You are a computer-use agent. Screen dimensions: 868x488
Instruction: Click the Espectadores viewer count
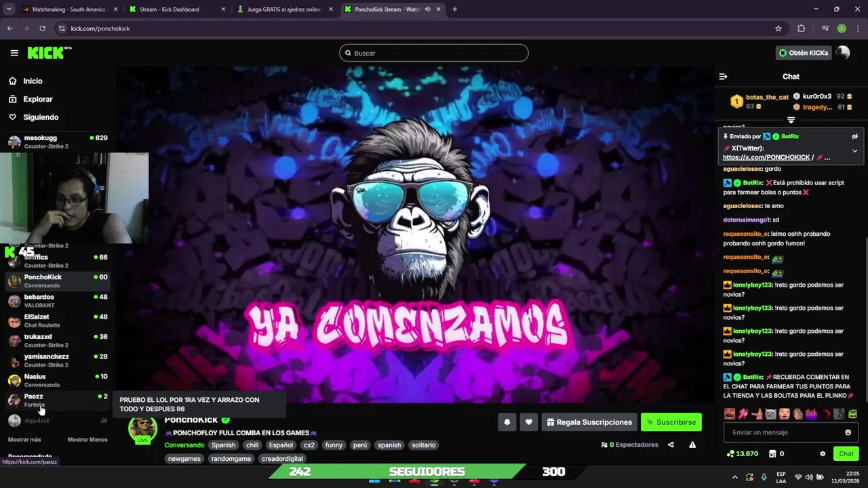click(629, 445)
